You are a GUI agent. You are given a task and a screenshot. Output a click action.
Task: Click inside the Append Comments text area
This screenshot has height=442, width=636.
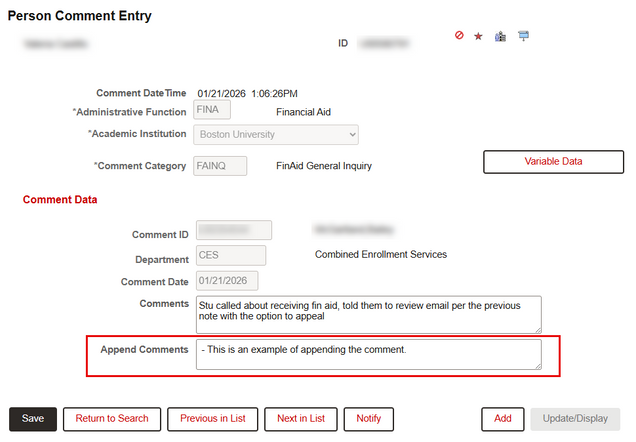(x=369, y=354)
